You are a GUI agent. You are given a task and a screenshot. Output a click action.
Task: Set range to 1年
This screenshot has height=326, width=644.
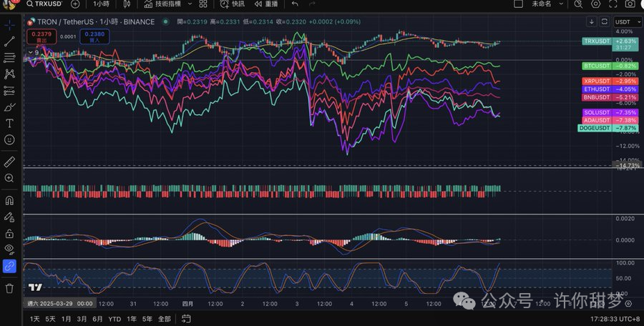click(x=132, y=319)
